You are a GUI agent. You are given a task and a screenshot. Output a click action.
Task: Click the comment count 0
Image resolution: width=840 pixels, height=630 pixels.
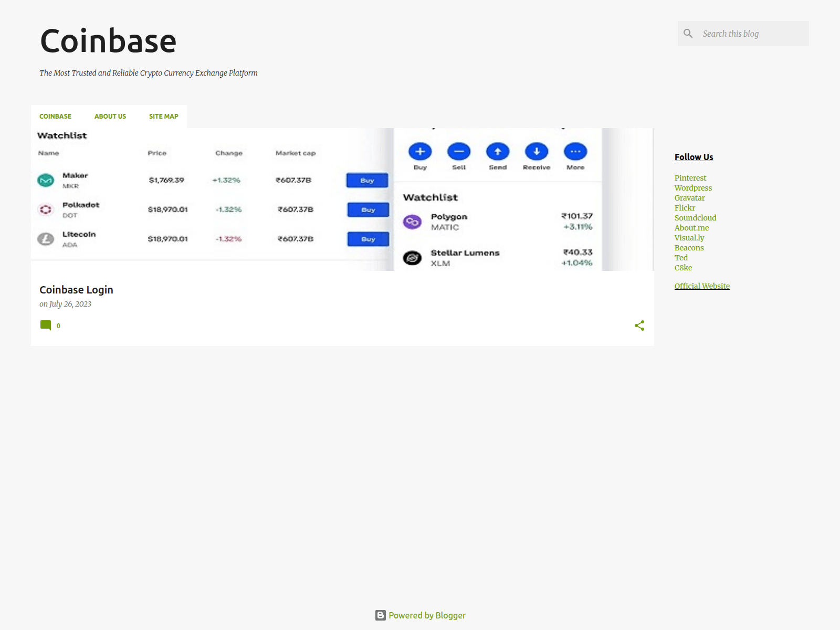(x=58, y=326)
